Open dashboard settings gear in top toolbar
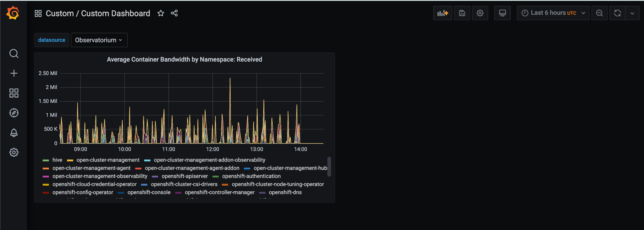This screenshot has height=230, width=644. pos(480,13)
